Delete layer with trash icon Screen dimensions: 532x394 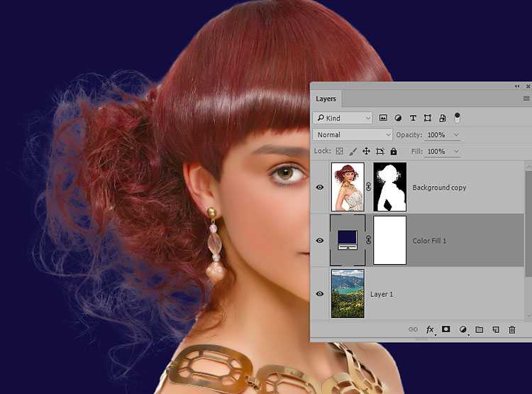pyautogui.click(x=512, y=329)
